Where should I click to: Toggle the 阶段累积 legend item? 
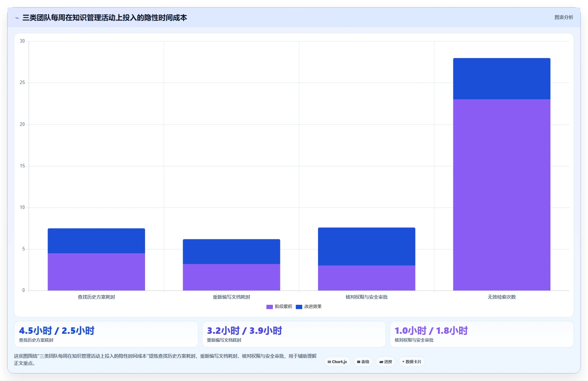[x=279, y=307]
